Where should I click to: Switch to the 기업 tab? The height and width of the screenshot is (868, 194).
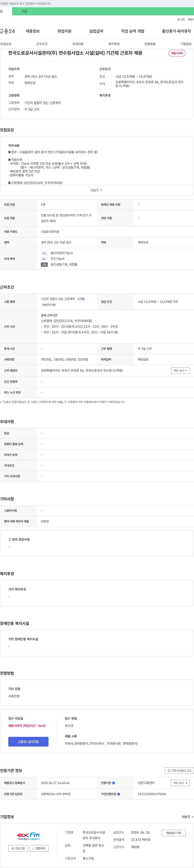pyautogui.click(x=24, y=11)
